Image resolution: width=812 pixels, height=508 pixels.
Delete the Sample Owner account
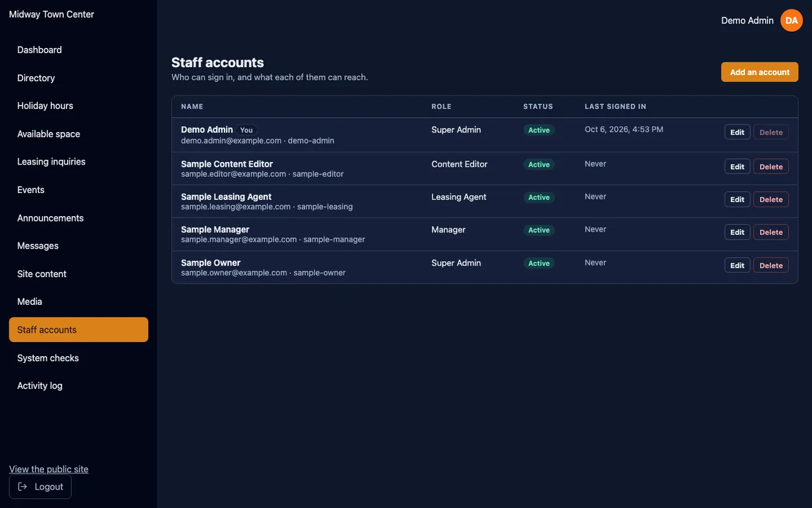[771, 266]
